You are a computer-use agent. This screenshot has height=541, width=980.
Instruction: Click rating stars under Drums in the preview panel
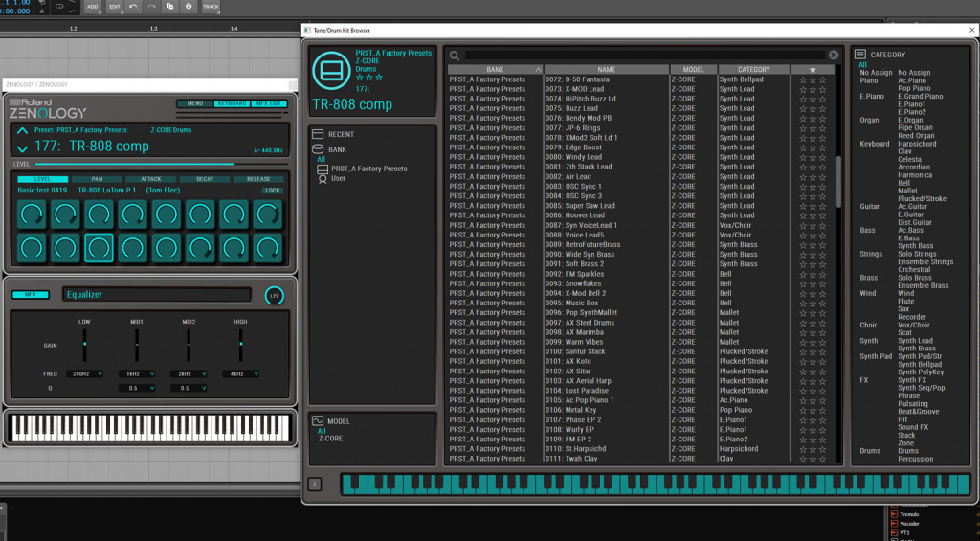[x=368, y=78]
